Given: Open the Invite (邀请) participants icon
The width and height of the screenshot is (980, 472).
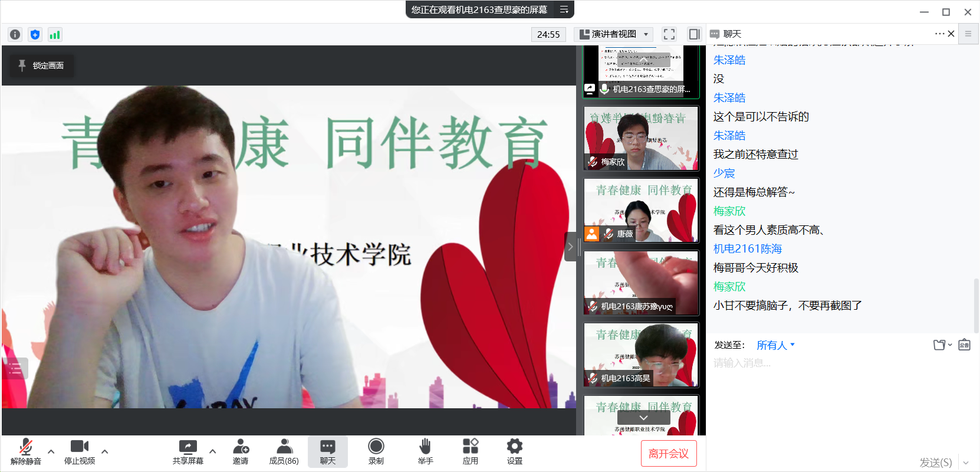Looking at the screenshot, I should tap(241, 451).
